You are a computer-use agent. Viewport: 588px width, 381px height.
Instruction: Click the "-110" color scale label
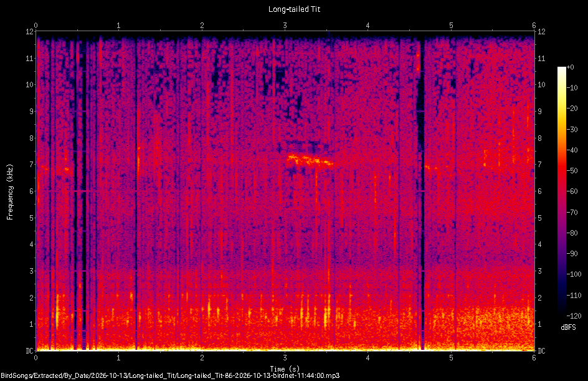[574, 296]
